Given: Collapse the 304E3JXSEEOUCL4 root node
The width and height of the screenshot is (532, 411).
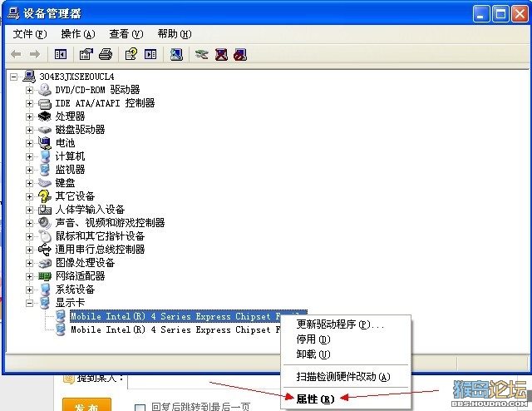Looking at the screenshot, I should 13,77.
